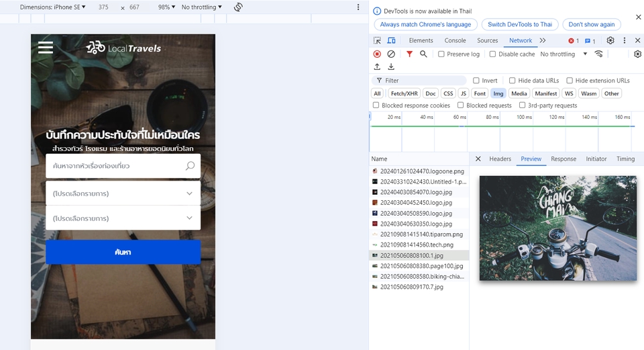Filter requests by Fetch/XHR
This screenshot has width=644, height=350.
pyautogui.click(x=404, y=93)
